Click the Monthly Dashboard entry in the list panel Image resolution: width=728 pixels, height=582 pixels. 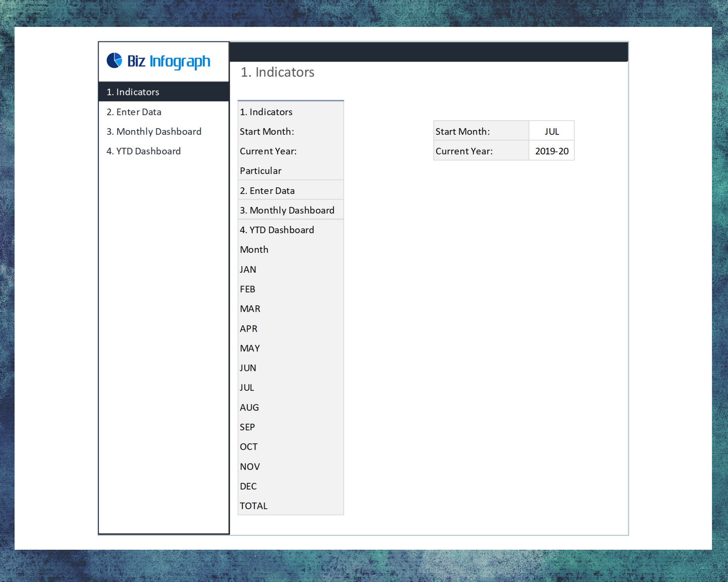(x=287, y=210)
